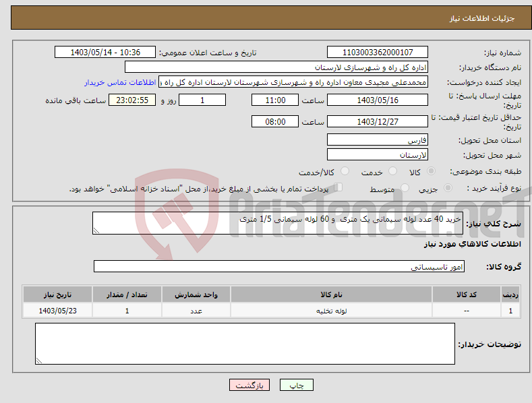Click the بازگشت (back) button
Image resolution: width=532 pixels, height=403 pixels.
click(249, 385)
